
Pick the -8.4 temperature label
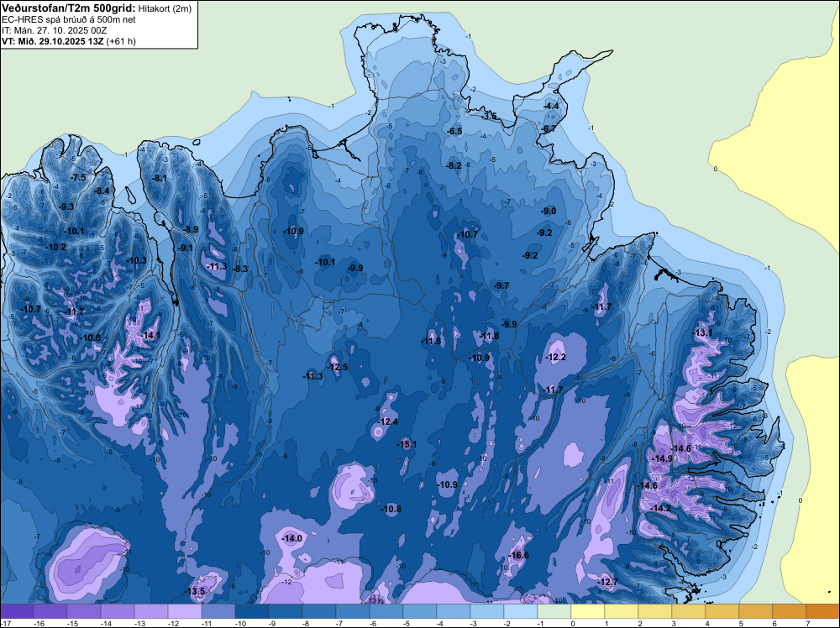click(x=102, y=191)
